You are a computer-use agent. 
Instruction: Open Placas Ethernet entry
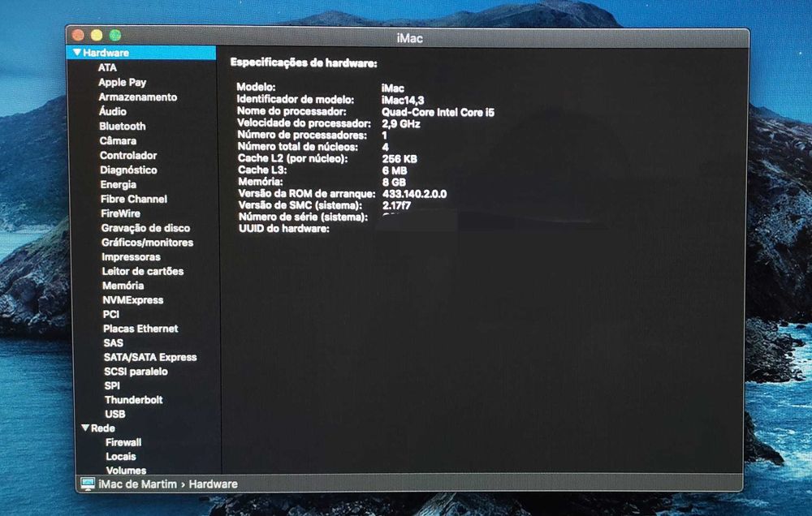point(140,329)
